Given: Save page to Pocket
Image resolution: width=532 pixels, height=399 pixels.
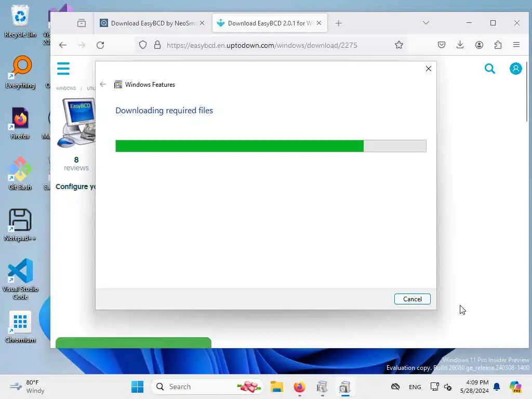Looking at the screenshot, I should [x=442, y=45].
